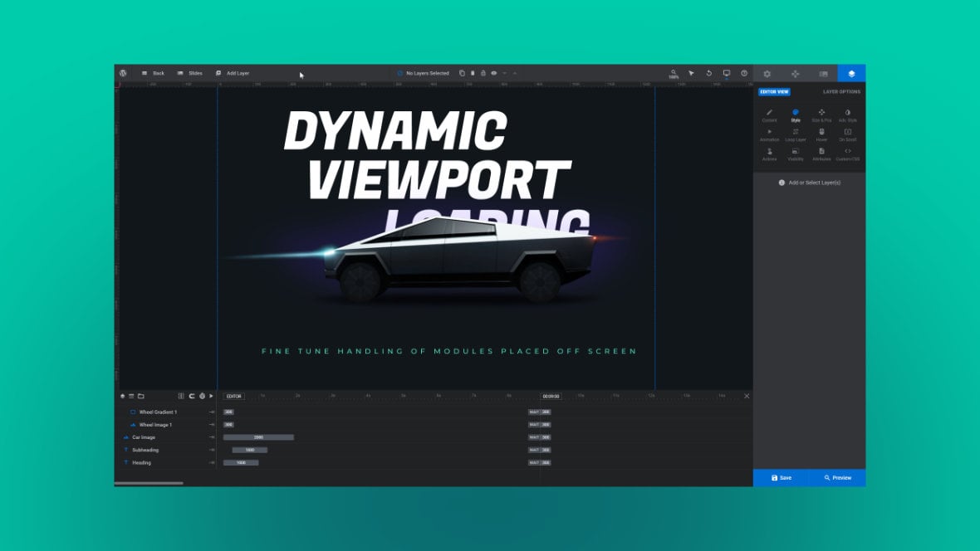
Task: Click the Save button
Action: tap(782, 478)
